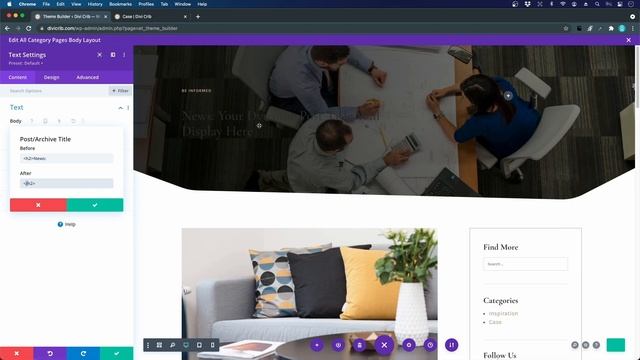Bookmark this page with the star
Image resolution: width=640 pixels, height=360 pixels.
click(566, 28)
